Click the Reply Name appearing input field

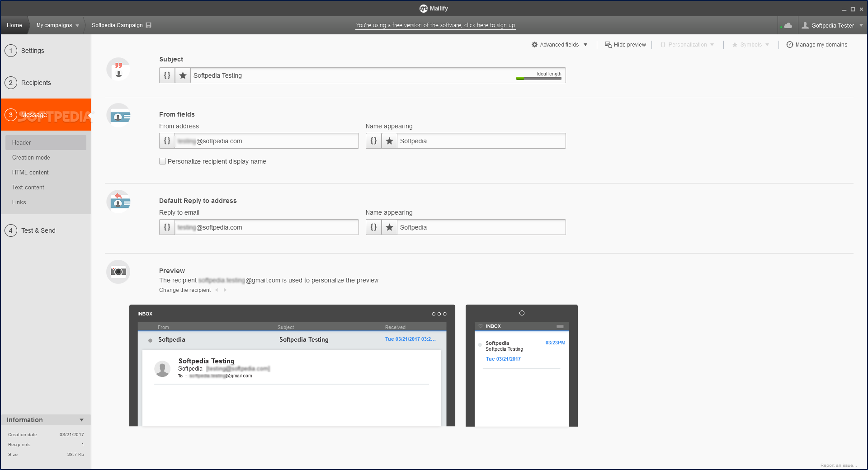coord(481,227)
